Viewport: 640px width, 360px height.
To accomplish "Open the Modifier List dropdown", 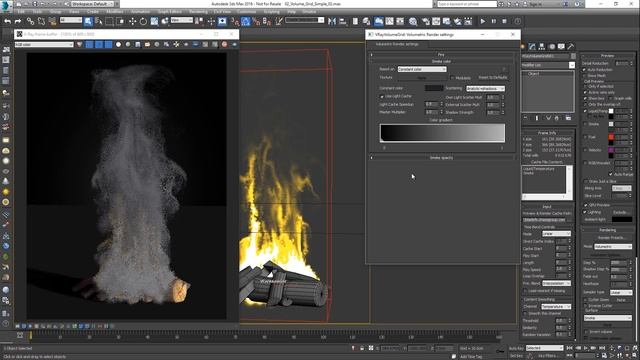I will tap(548, 65).
